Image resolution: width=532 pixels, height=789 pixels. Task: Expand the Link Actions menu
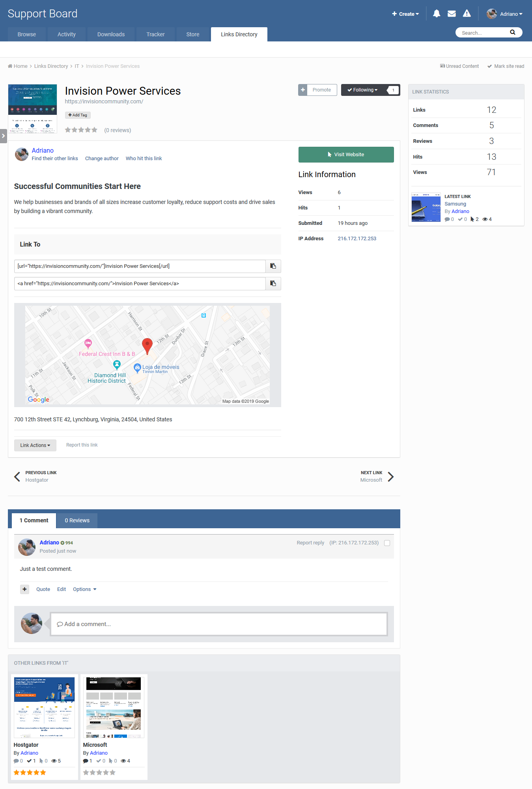pos(35,445)
